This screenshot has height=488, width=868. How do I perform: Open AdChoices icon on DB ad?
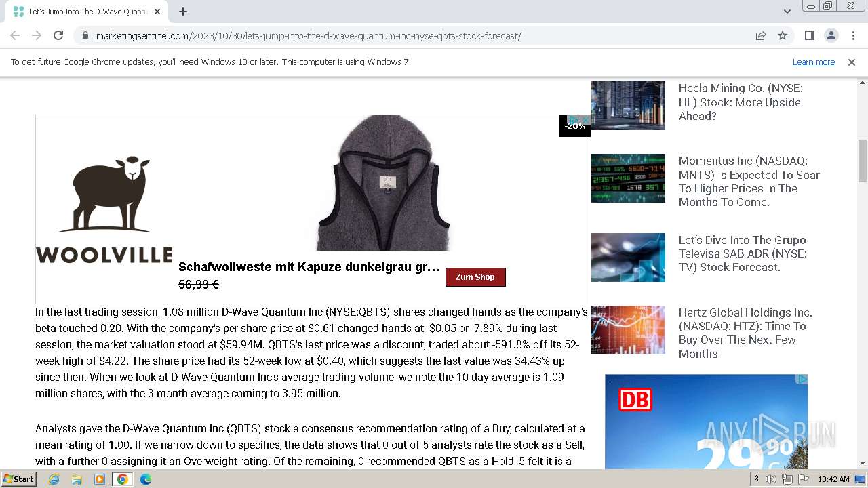802,380
